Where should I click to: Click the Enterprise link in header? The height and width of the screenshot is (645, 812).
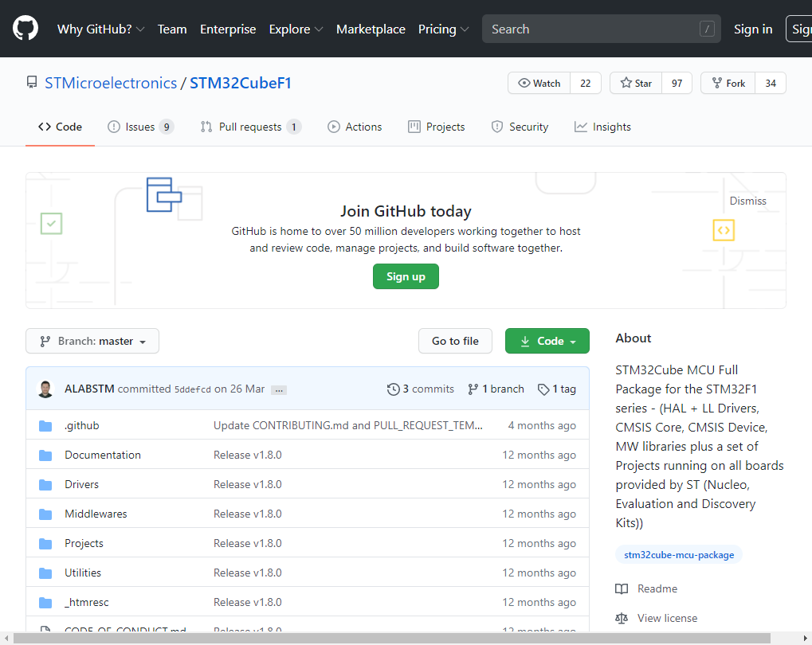[228, 29]
